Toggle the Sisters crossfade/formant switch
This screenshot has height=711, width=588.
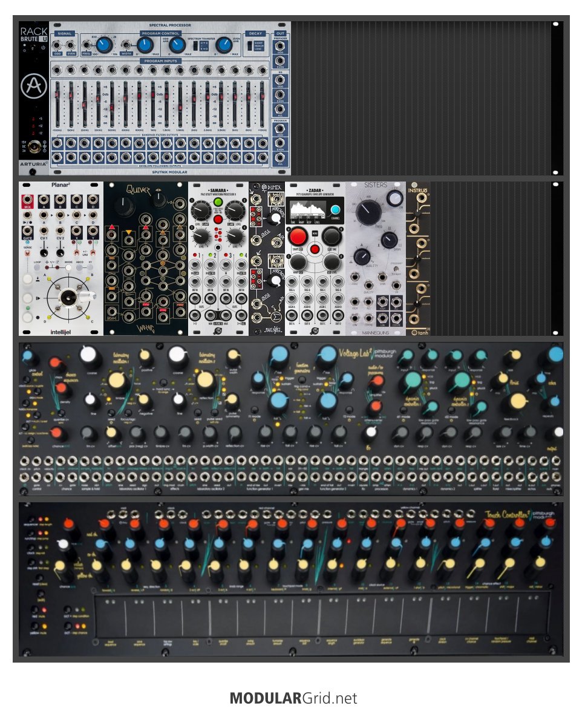pyautogui.click(x=396, y=269)
